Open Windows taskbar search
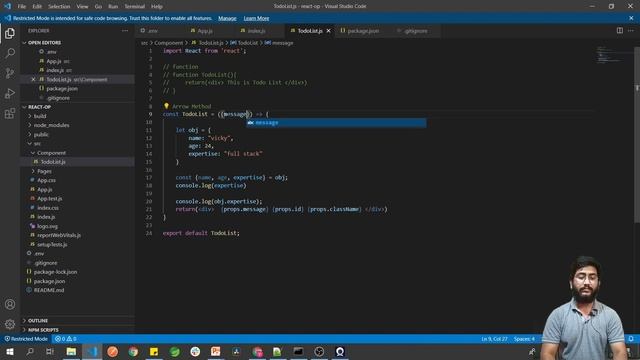The width and height of the screenshot is (640, 360). (x=30, y=351)
